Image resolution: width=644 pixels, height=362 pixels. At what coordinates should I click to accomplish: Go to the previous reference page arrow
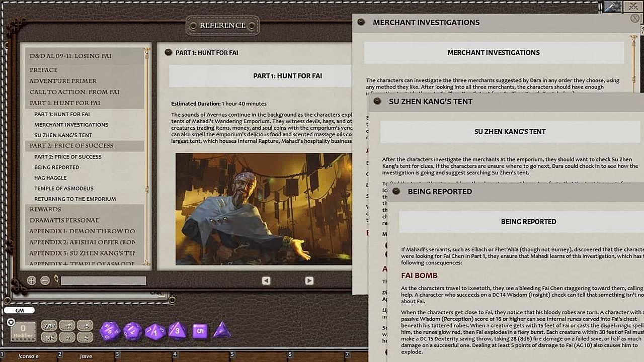(x=266, y=281)
